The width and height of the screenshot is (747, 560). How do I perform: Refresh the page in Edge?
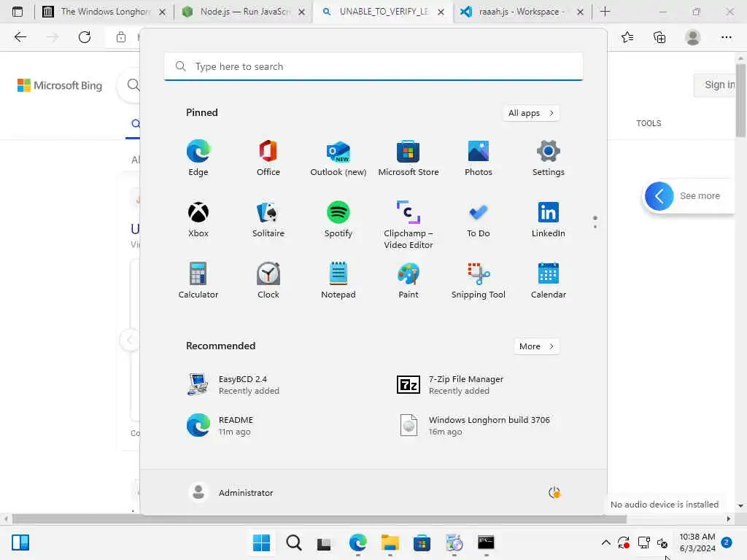(85, 37)
